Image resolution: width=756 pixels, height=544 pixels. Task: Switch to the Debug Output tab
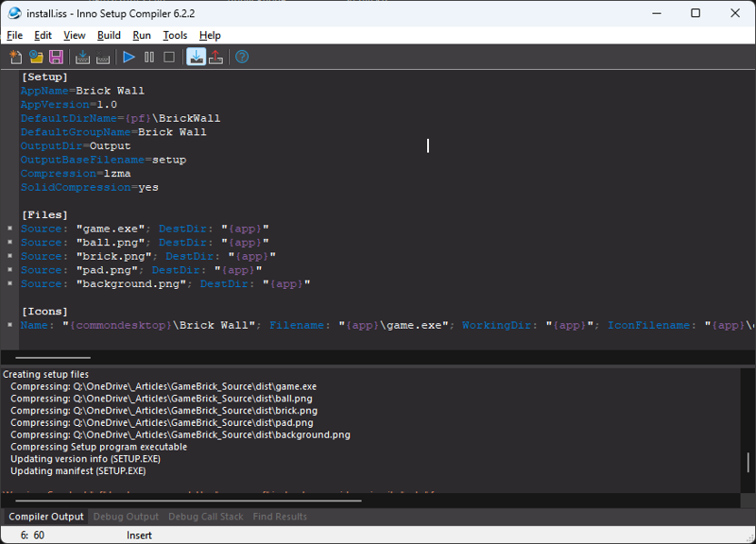126,517
